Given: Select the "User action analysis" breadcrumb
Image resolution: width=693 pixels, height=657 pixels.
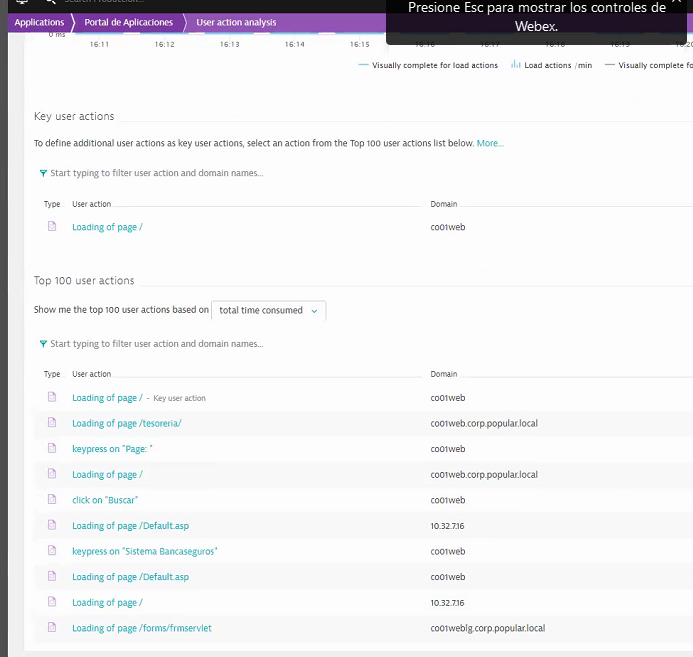Looking at the screenshot, I should [x=235, y=22].
